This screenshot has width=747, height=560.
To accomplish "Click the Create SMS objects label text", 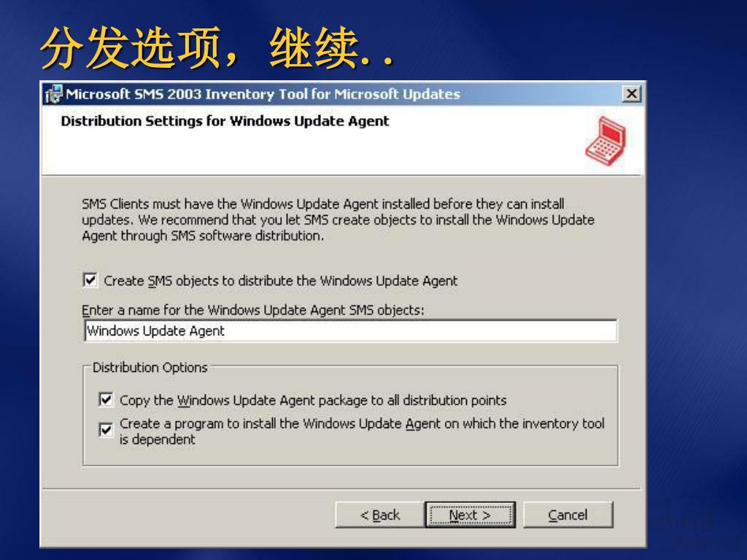I will (281, 281).
